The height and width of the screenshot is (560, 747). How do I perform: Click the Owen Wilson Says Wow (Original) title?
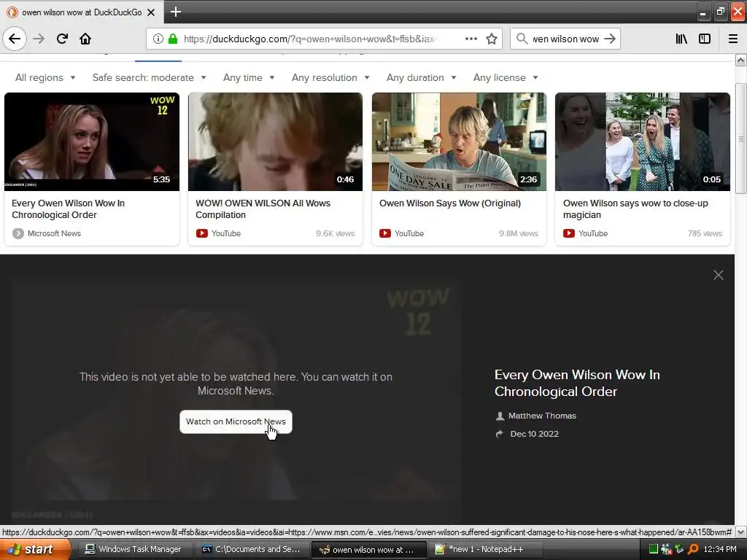coord(450,203)
